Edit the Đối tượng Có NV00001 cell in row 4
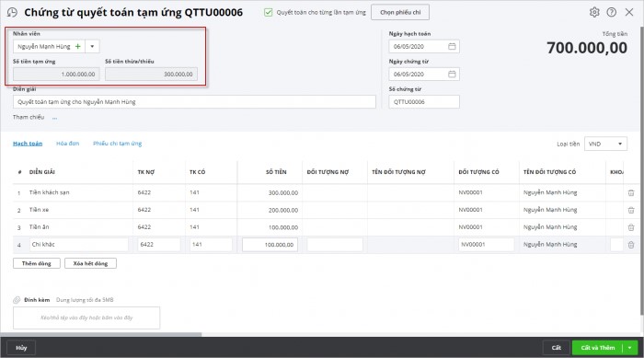The height and width of the screenshot is (358, 644). 487,245
